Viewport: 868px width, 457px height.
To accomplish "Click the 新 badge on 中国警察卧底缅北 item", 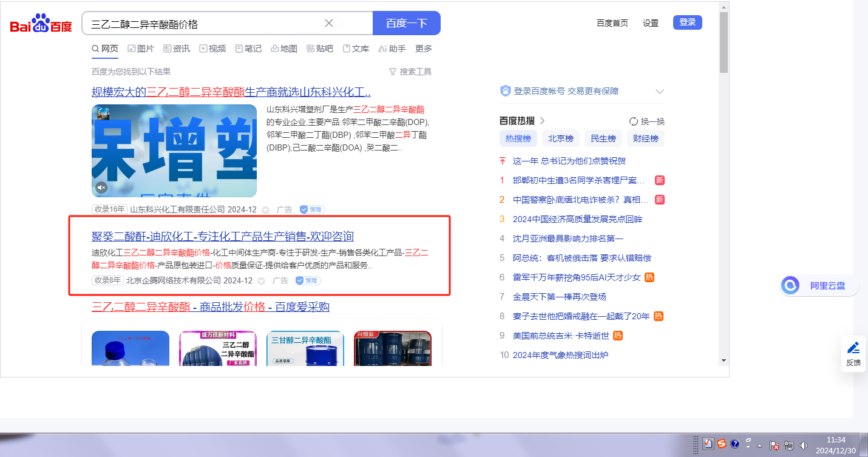I will 660,200.
